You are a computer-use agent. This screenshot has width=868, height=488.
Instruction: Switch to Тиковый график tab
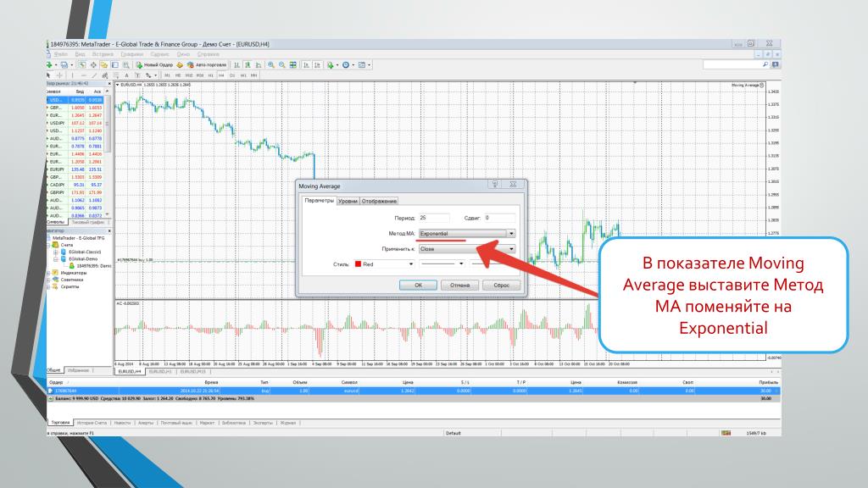(88, 222)
